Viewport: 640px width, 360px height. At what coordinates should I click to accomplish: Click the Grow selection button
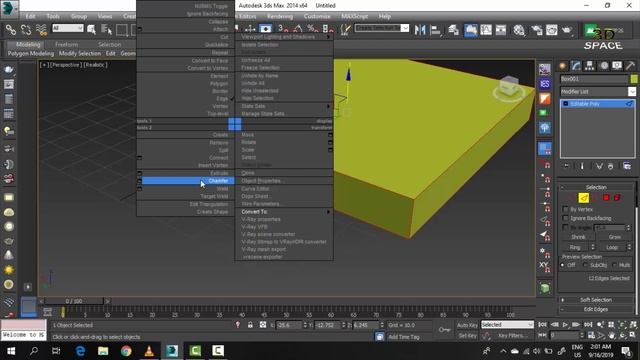615,237
